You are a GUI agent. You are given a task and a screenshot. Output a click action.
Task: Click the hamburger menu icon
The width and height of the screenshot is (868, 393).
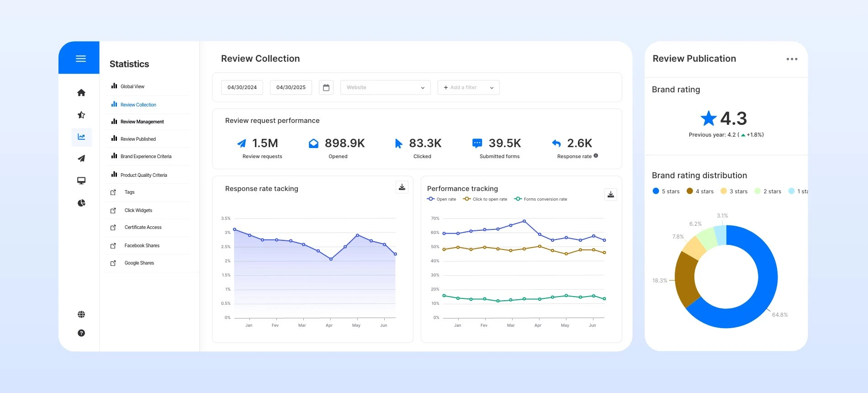pos(81,58)
